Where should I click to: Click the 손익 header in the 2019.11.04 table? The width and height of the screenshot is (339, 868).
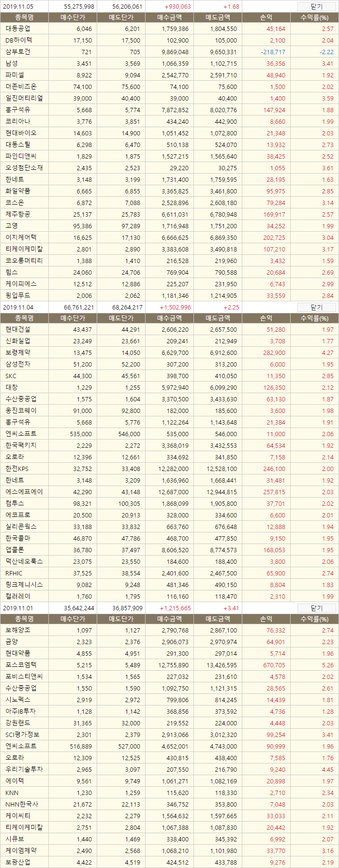pyautogui.click(x=266, y=318)
